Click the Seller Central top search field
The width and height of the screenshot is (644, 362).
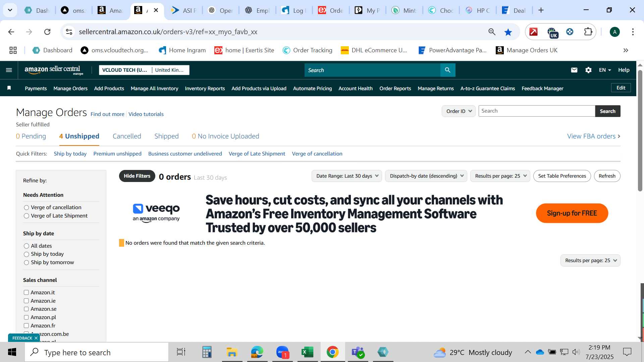(x=372, y=70)
